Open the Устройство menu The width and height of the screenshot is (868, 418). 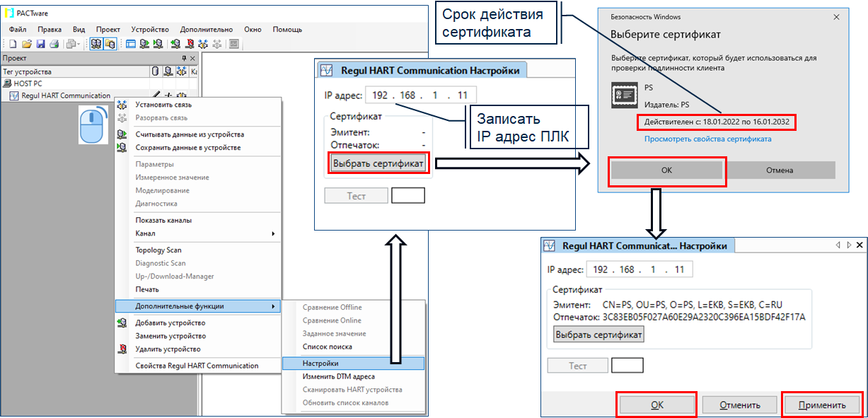[x=150, y=30]
